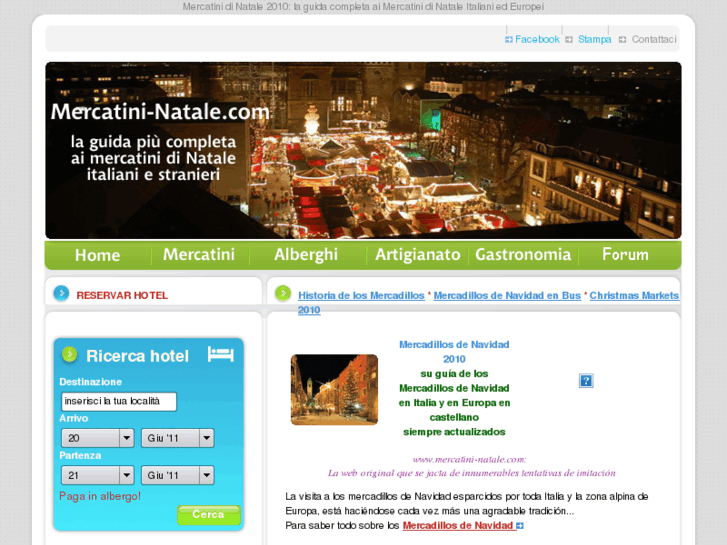The height and width of the screenshot is (545, 727).
Task: Click the Mercatini-Natale.com banner title
Action: click(160, 112)
